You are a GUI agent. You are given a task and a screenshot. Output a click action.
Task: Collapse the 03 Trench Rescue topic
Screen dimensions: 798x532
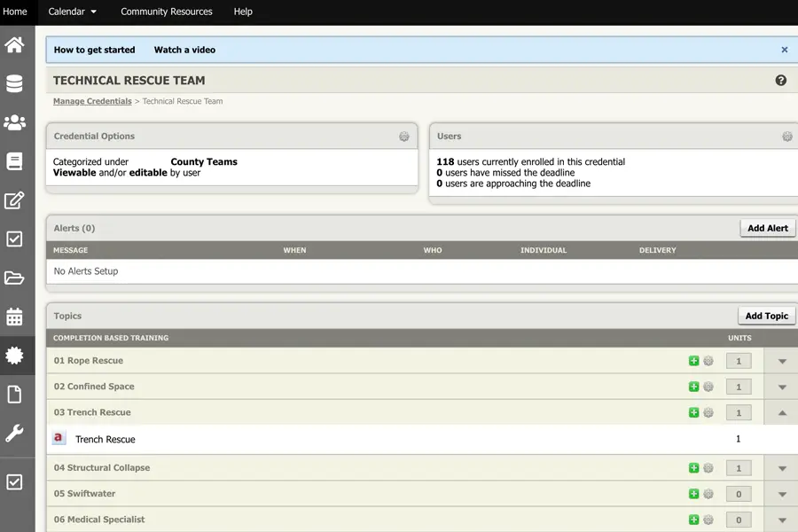pos(782,412)
